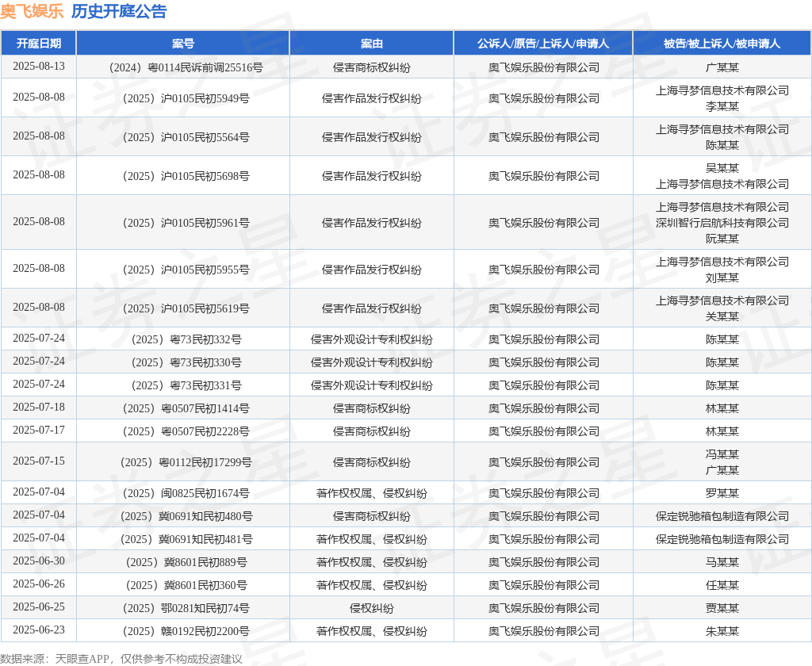This screenshot has height=666, width=812.
Task: Click defendant 李某某
Action: pyautogui.click(x=722, y=106)
